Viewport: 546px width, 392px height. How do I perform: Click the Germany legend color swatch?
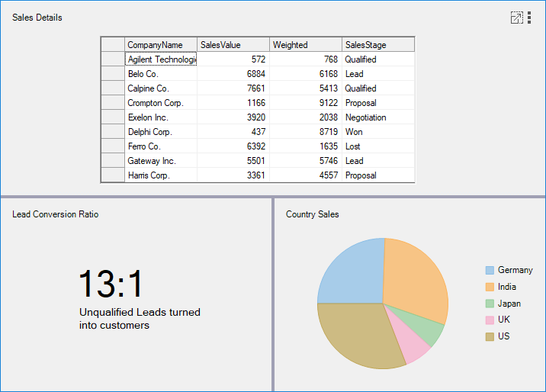tap(490, 270)
